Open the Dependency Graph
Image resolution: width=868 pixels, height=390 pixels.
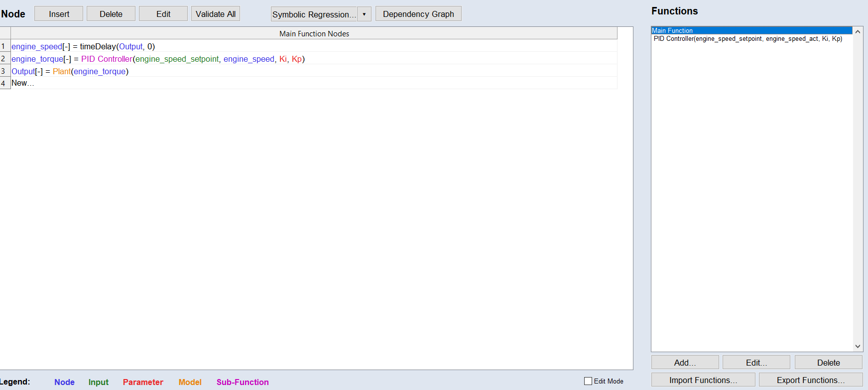418,14
